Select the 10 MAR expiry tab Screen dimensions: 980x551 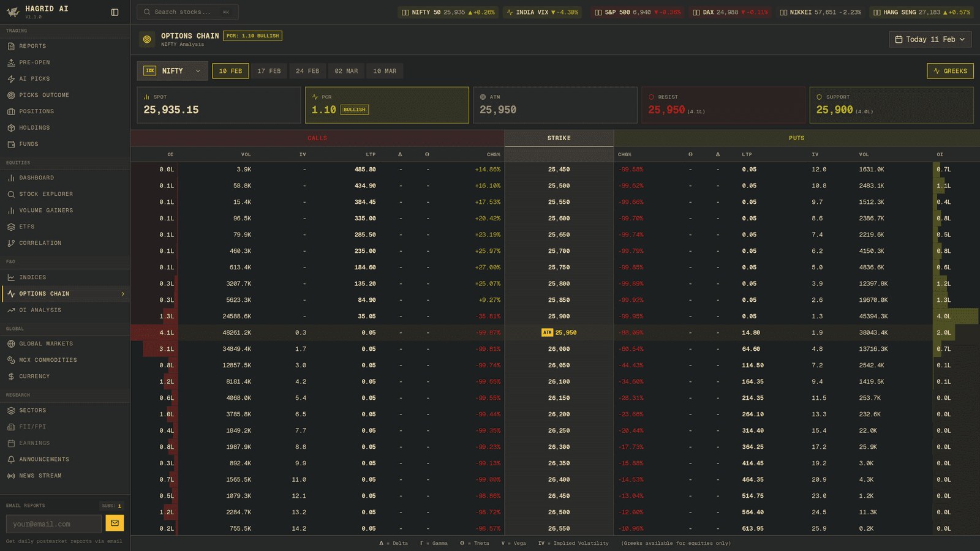tap(385, 71)
